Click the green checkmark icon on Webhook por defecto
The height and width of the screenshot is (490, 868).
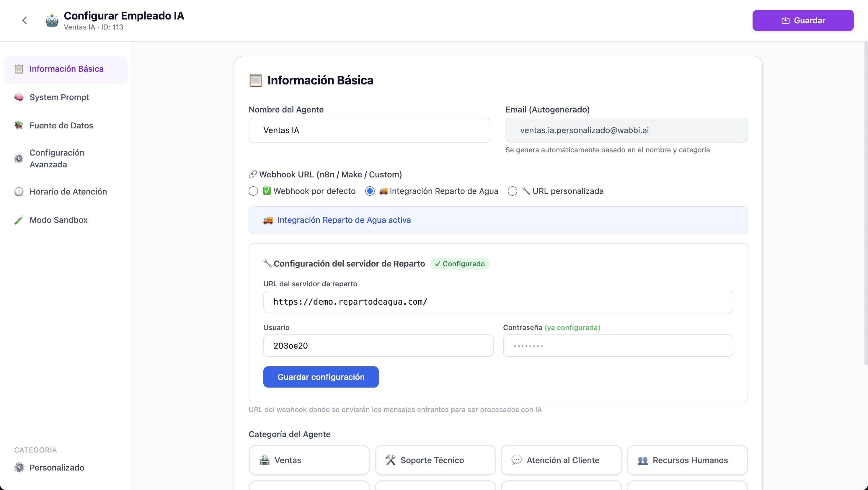267,191
